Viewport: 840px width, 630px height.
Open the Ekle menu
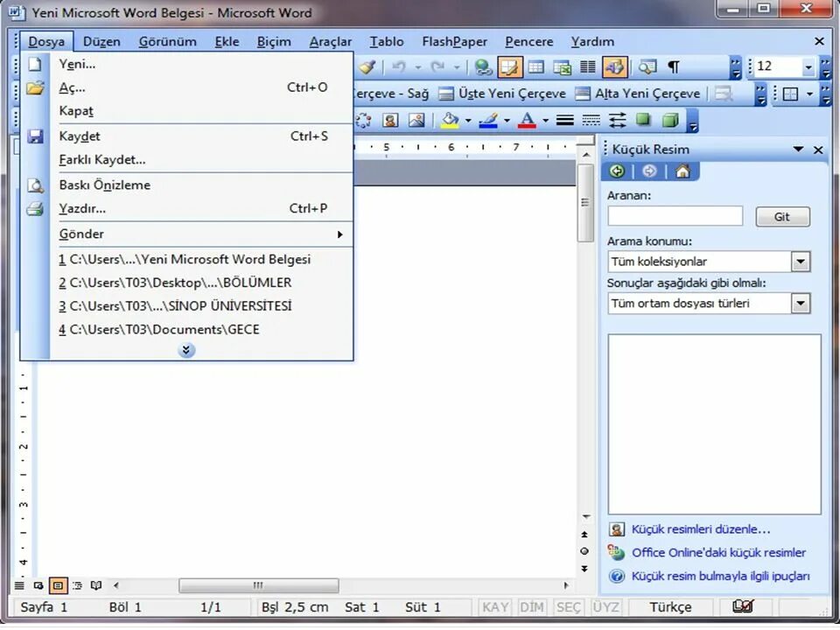(227, 41)
